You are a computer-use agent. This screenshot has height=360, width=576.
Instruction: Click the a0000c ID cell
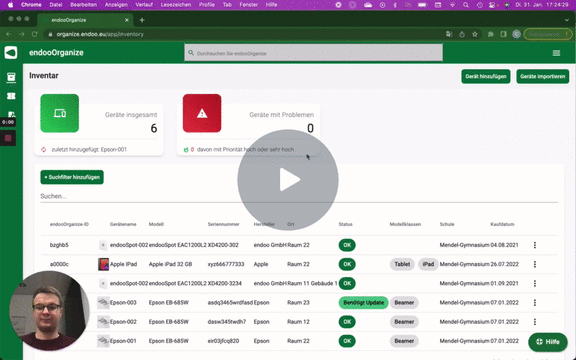59,264
